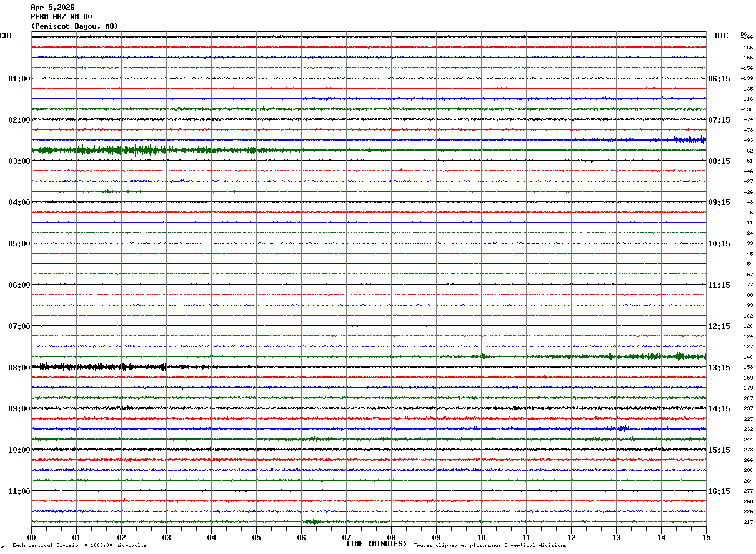
Task: Click the Apr 5,2026 date heading
Action: 52,8
